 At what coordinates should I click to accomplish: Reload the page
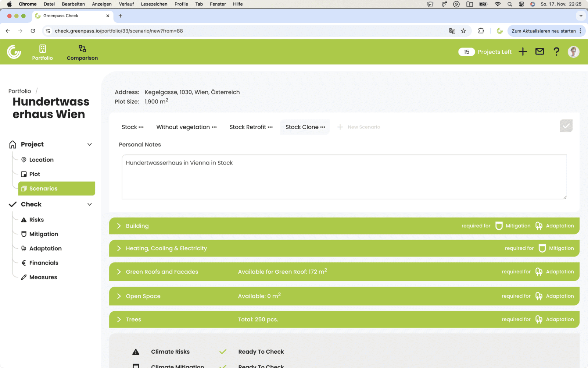(33, 31)
